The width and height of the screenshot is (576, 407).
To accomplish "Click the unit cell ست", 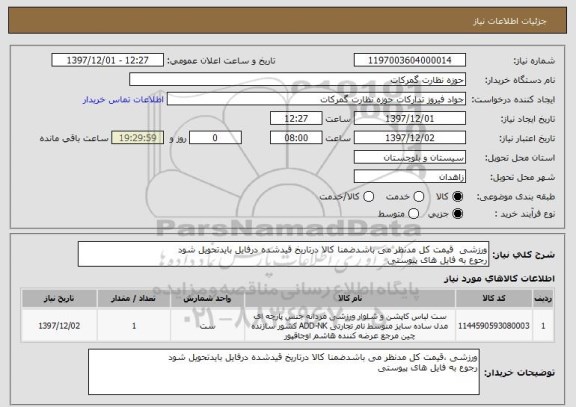I will coord(207,326).
